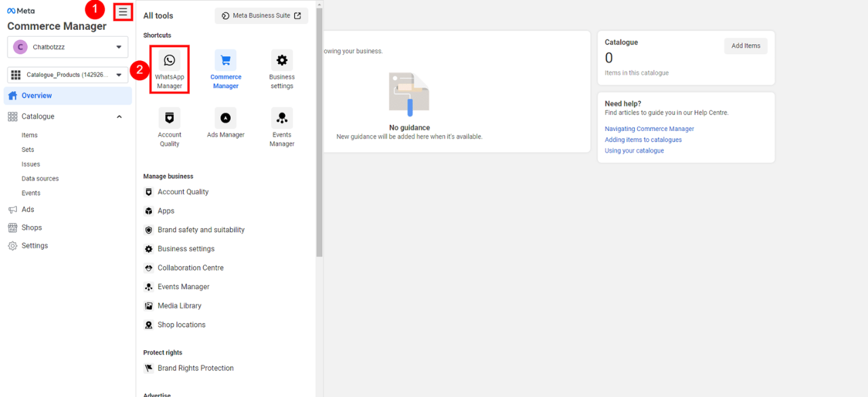This screenshot has height=397, width=868.
Task: Open Ads Manager shortcut
Action: click(226, 123)
